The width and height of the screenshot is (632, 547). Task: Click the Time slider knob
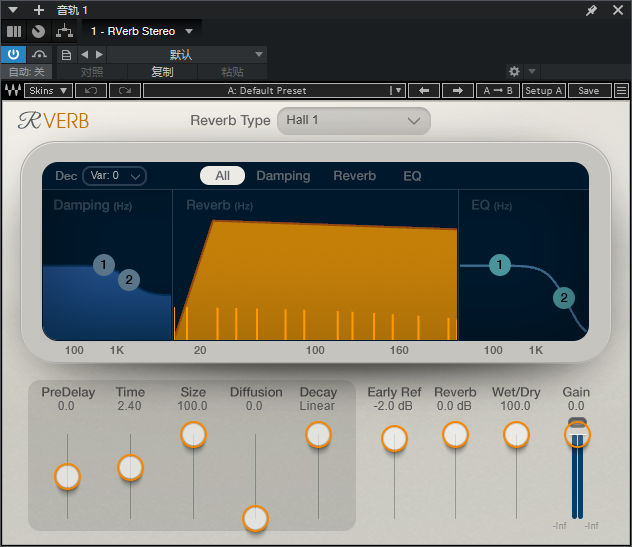coord(130,468)
